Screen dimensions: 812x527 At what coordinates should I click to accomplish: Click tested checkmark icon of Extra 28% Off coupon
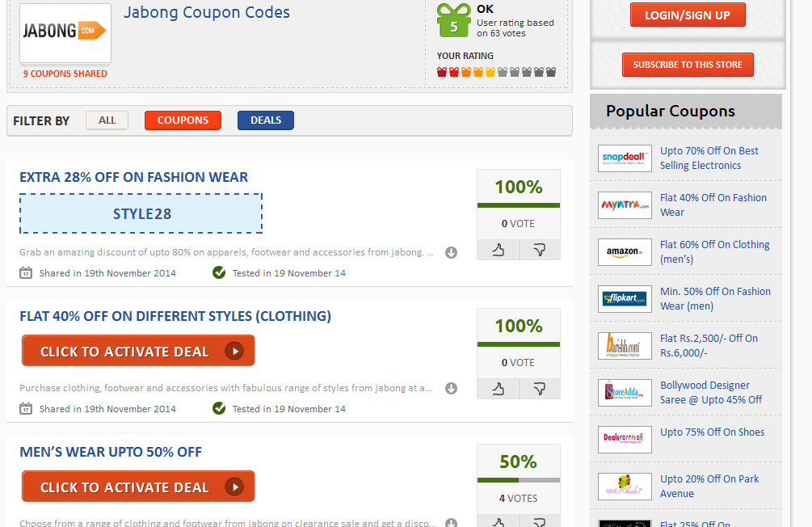point(219,272)
